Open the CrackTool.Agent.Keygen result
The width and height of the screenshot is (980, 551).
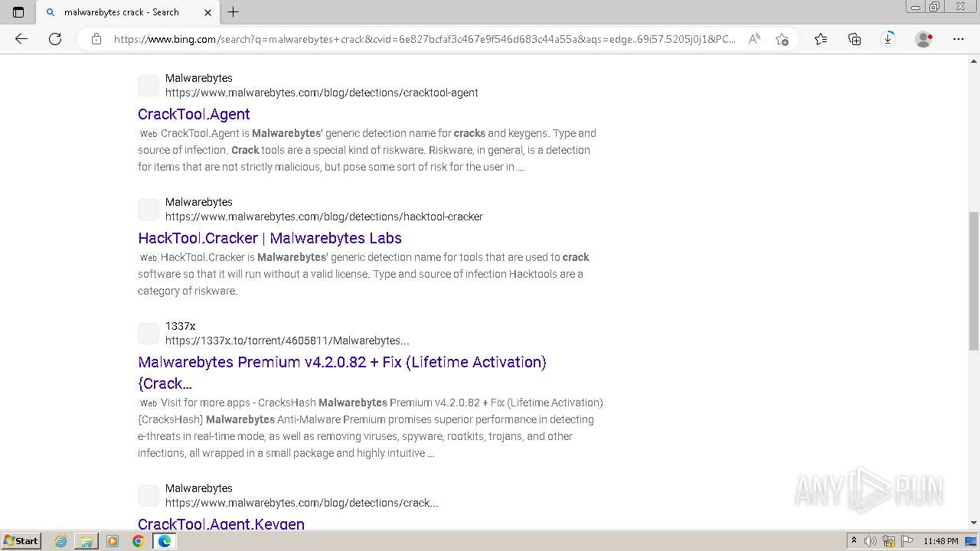pos(221,524)
